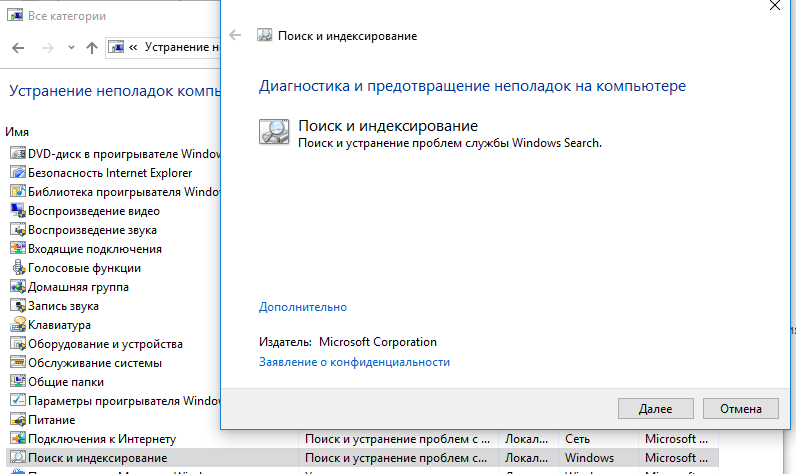
Task: Select Питание row text
Action: click(x=52, y=420)
